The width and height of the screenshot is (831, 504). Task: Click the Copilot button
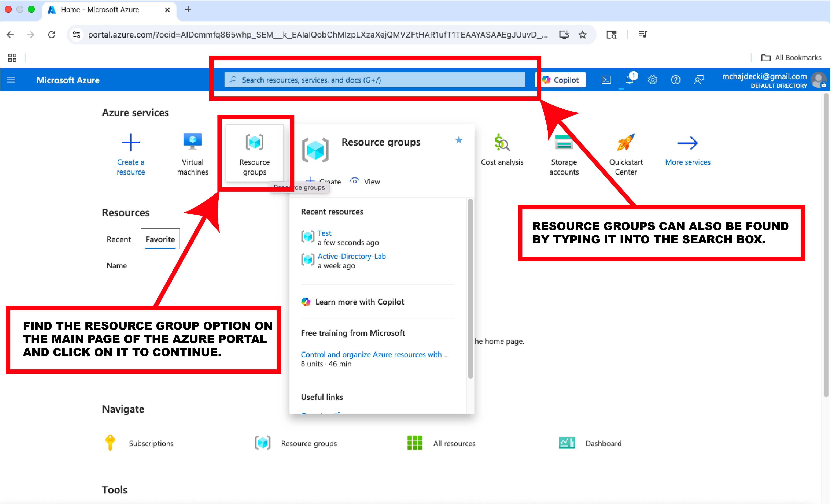coord(561,80)
